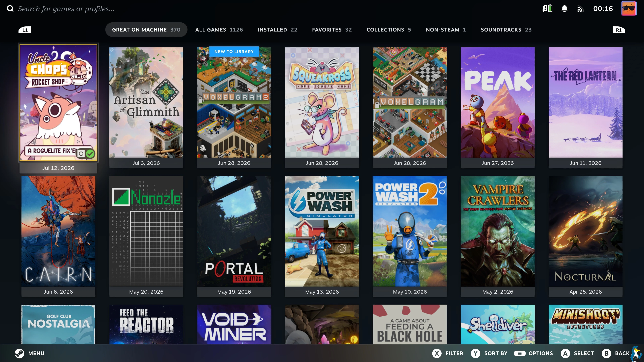
Task: Click the storage badge on Uncle Chop's cover
Action: (x=81, y=153)
